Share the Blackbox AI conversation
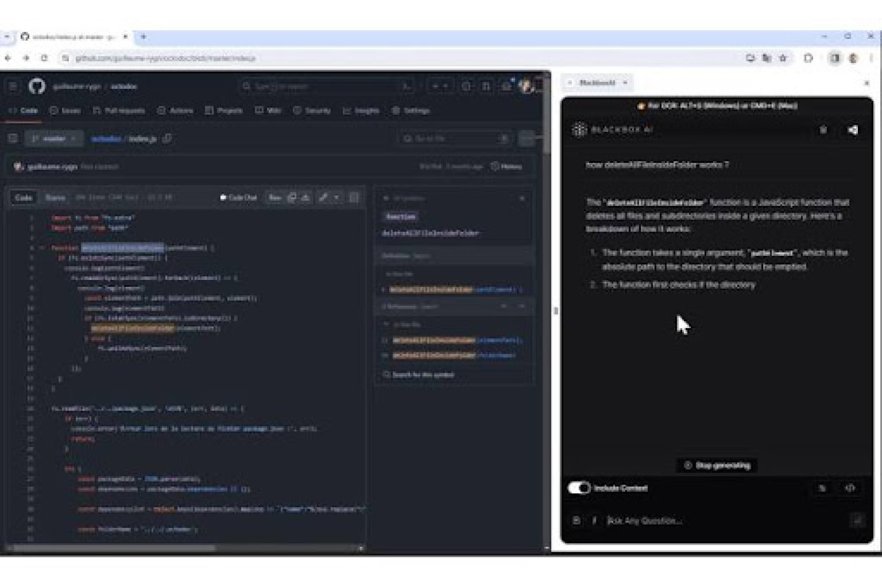882x588 pixels. tap(853, 130)
